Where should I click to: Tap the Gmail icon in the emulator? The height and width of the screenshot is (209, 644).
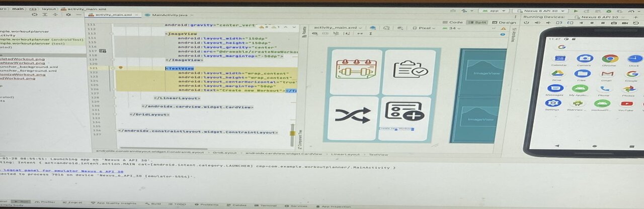[x=607, y=74]
